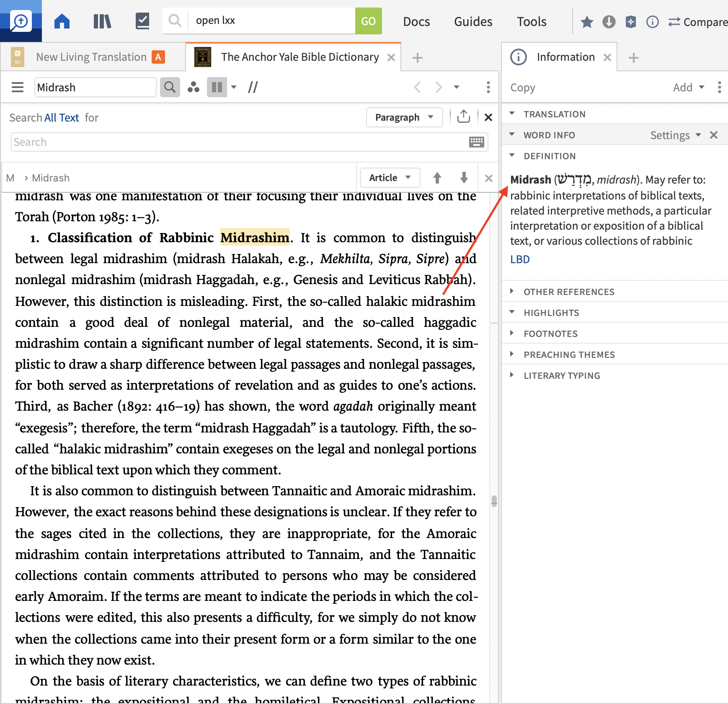Close The Anchor Yale Bible Dictionary tab

click(x=391, y=57)
